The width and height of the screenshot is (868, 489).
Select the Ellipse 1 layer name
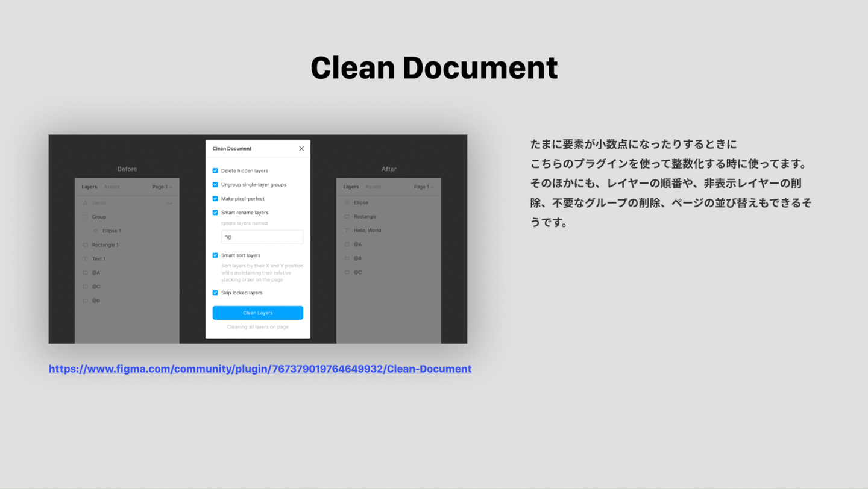112,231
